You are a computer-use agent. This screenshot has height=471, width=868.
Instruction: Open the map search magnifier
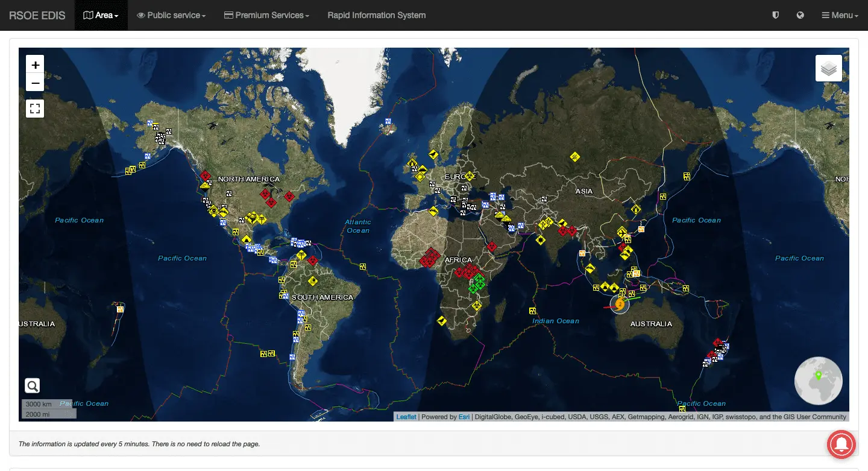tap(33, 386)
